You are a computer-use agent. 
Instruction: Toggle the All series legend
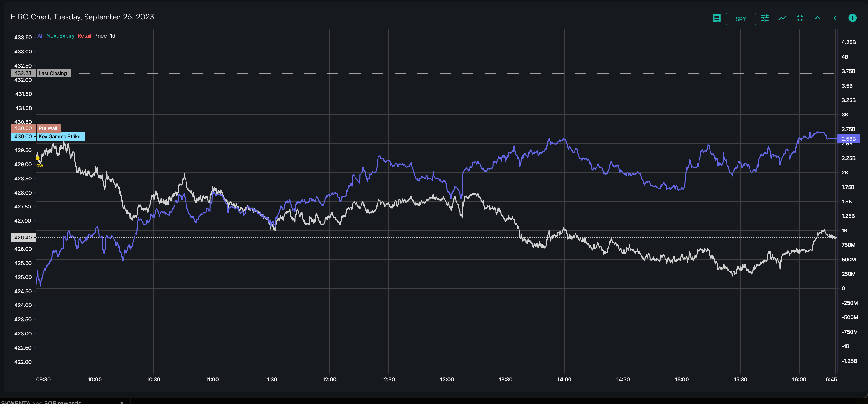pyautogui.click(x=40, y=36)
